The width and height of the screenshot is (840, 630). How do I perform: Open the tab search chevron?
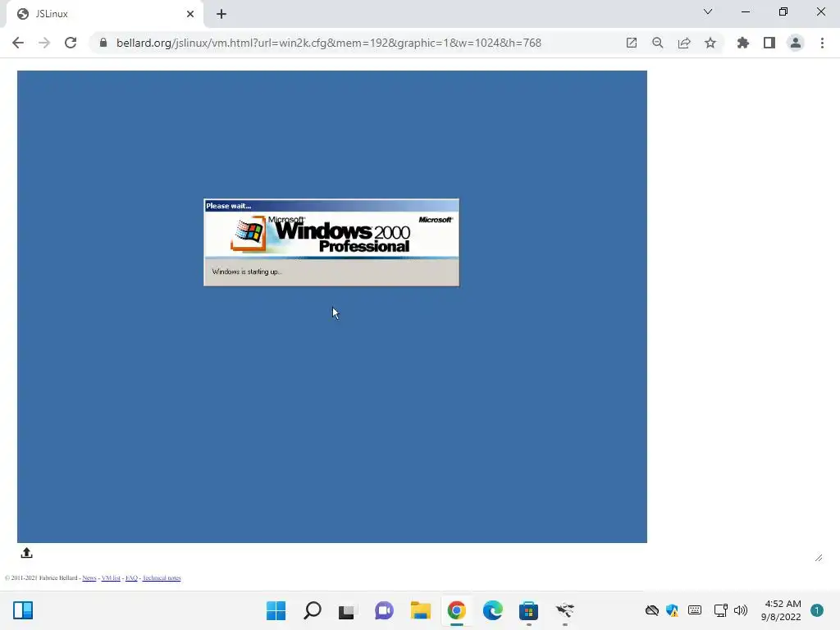pyautogui.click(x=708, y=11)
